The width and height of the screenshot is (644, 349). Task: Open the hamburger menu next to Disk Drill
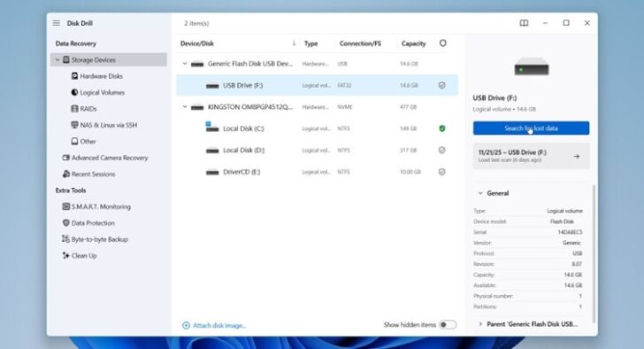tap(57, 23)
